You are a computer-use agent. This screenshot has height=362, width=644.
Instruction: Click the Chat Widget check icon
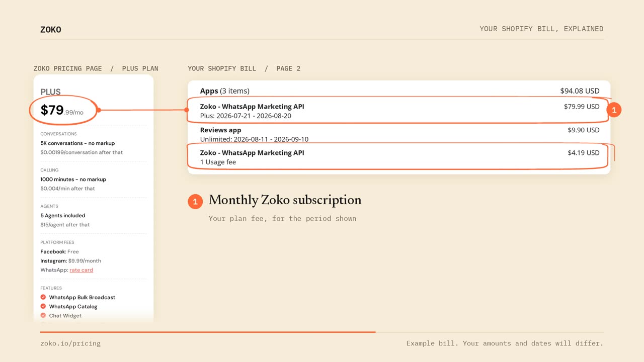pyautogui.click(x=43, y=315)
